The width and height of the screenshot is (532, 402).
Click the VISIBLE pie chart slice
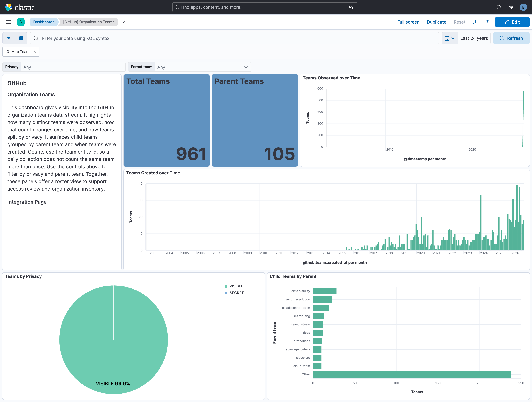[113, 340]
